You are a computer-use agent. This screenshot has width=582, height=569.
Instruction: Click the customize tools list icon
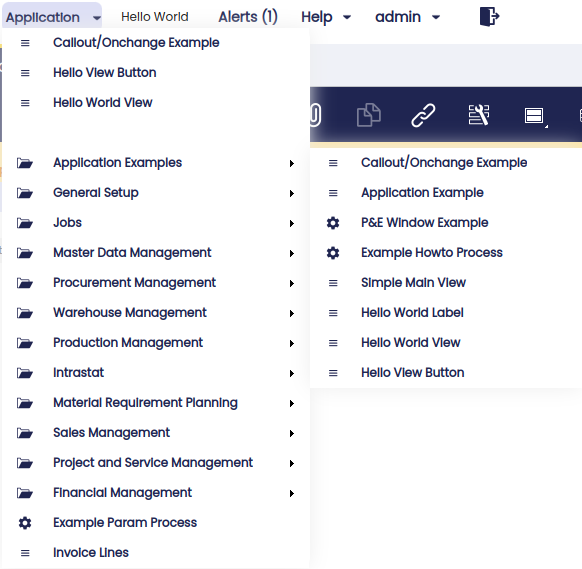pos(478,115)
